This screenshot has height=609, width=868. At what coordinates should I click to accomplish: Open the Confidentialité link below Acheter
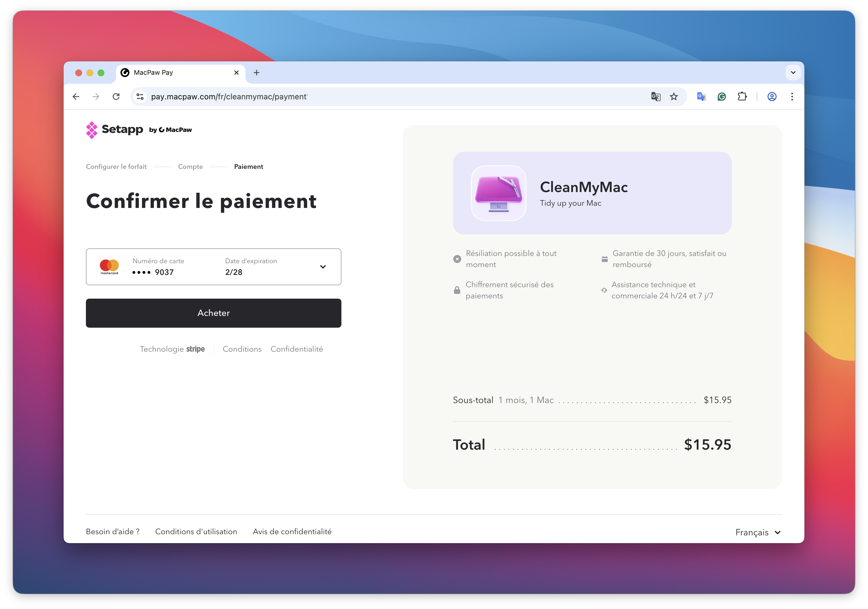coord(297,349)
